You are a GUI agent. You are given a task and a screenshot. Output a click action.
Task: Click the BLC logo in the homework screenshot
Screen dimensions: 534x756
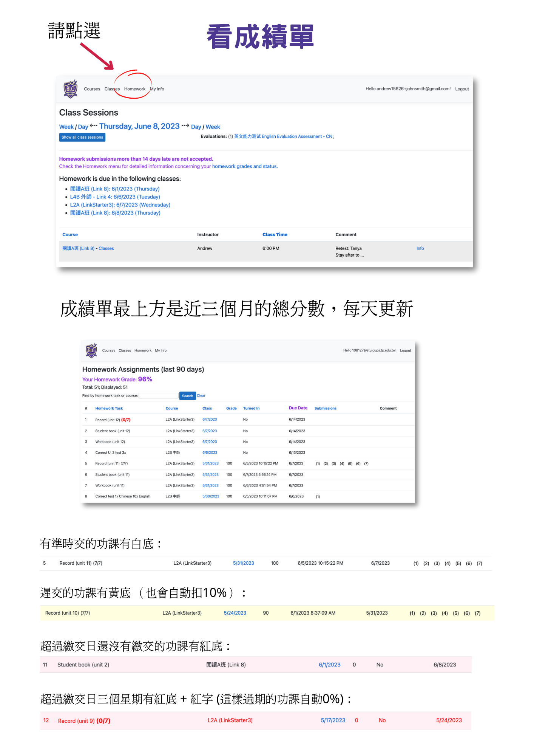point(91,350)
